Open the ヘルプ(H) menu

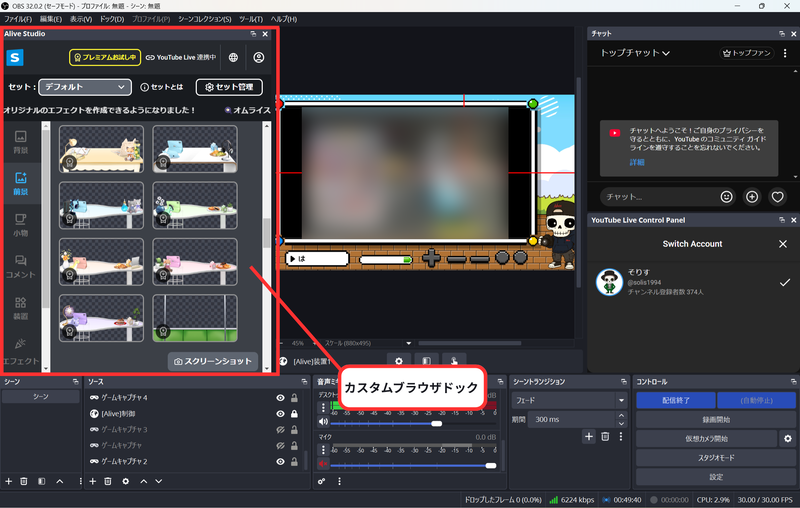(284, 19)
